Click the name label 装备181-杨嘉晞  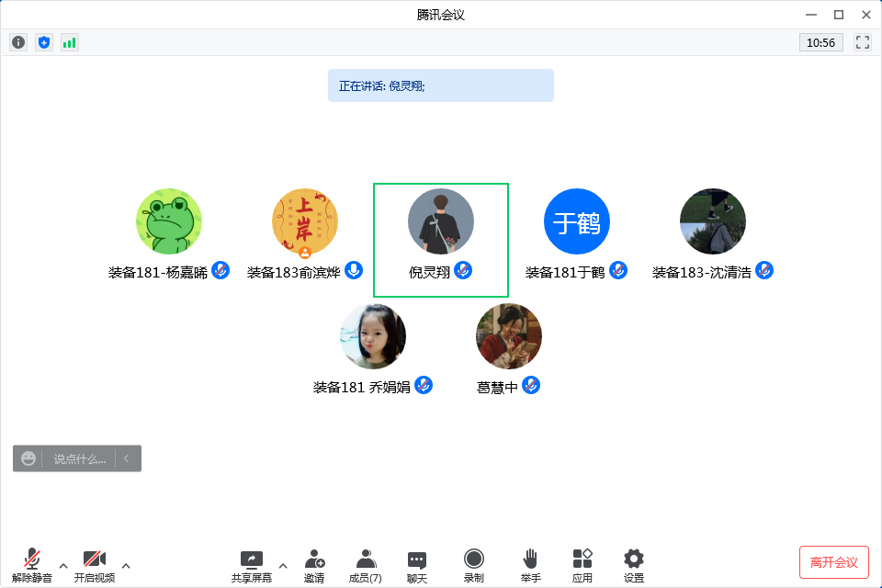click(x=158, y=272)
